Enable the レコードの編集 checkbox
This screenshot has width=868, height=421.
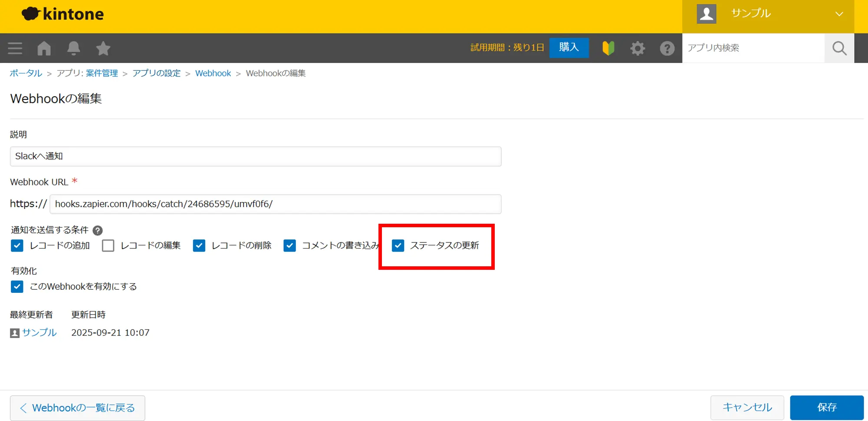coord(108,246)
